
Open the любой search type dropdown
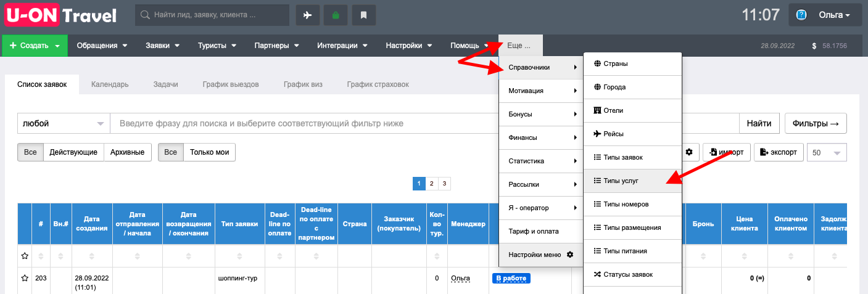pyautogui.click(x=64, y=123)
